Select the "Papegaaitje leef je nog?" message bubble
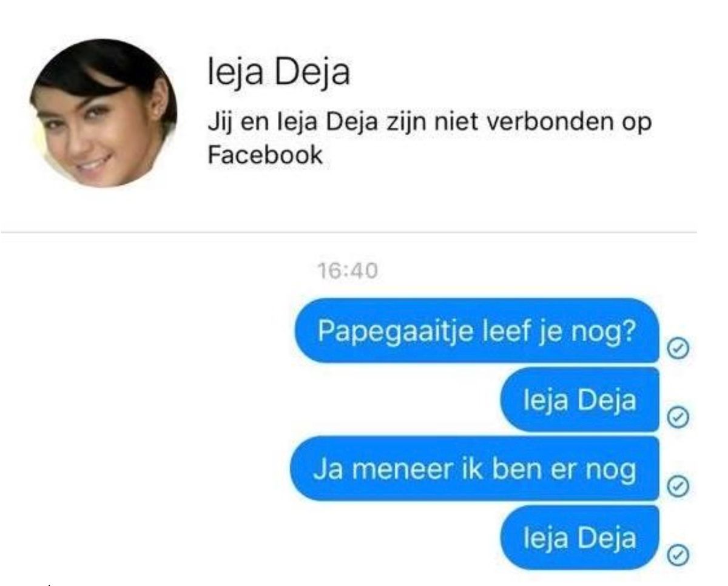This screenshot has width=728, height=586. coord(477,331)
